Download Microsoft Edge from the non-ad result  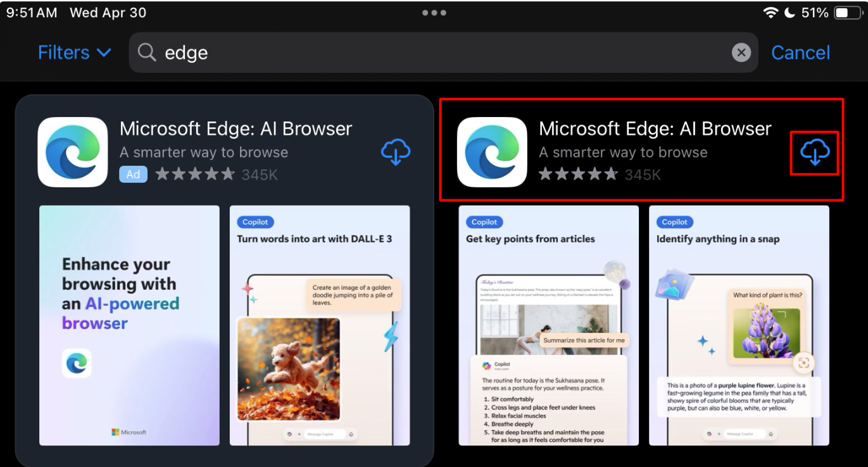pyautogui.click(x=815, y=152)
